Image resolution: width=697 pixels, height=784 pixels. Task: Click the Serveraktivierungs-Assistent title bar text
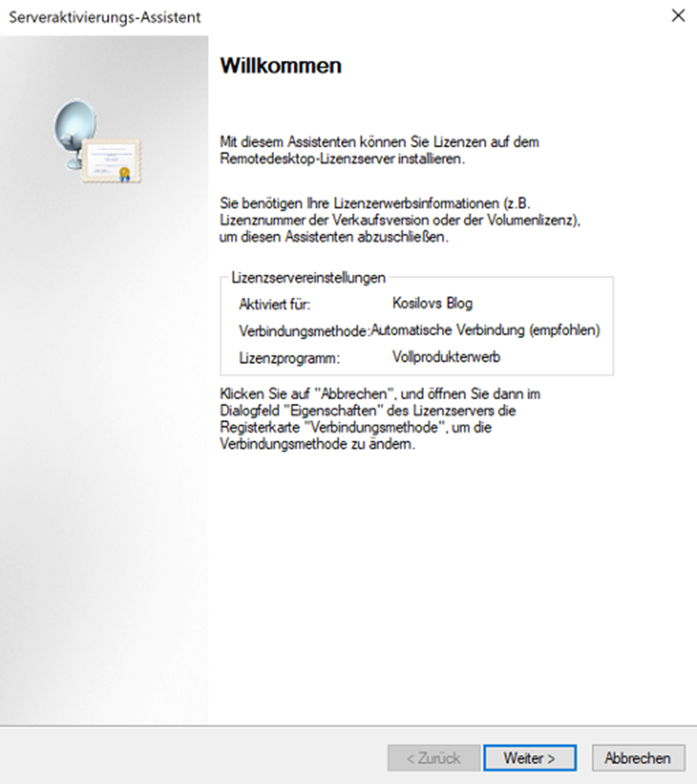click(x=104, y=17)
